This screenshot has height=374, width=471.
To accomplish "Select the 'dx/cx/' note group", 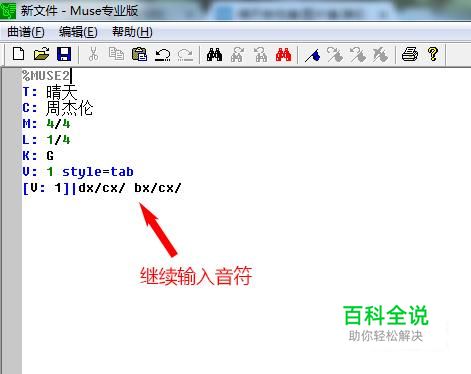I will (102, 188).
